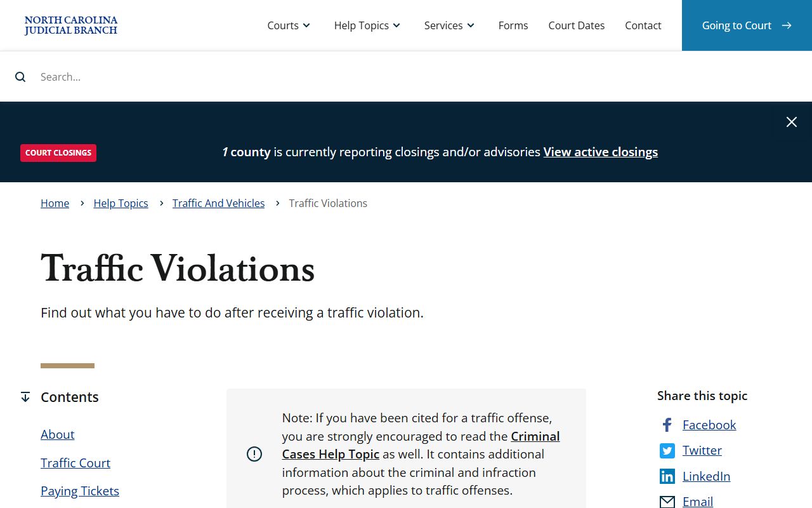Click the Going to Court text
The image size is (812, 508).
click(x=737, y=25)
